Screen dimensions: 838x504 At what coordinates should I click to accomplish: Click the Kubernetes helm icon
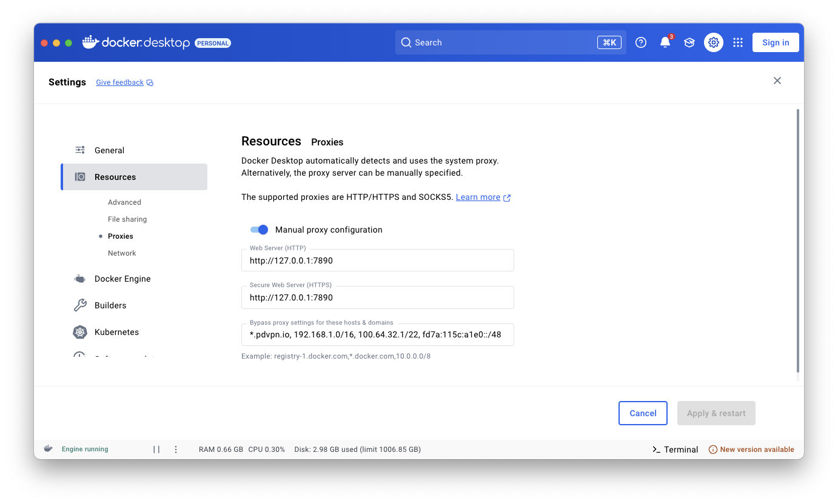pos(80,332)
